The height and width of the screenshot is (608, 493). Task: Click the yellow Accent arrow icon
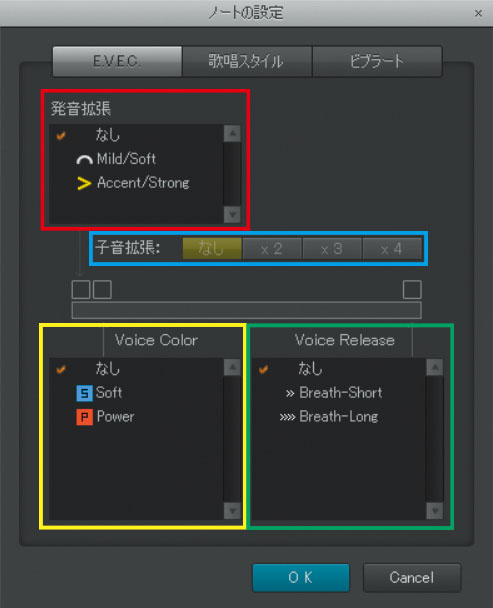coord(84,183)
